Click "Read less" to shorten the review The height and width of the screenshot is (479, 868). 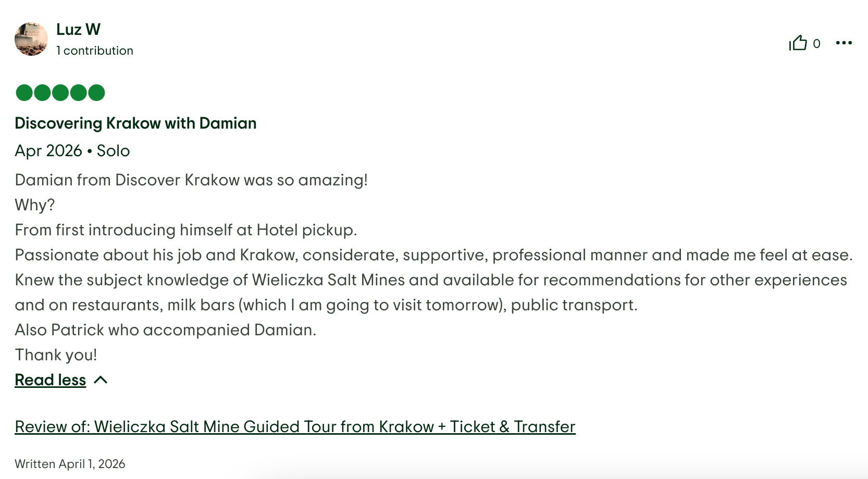click(x=50, y=380)
